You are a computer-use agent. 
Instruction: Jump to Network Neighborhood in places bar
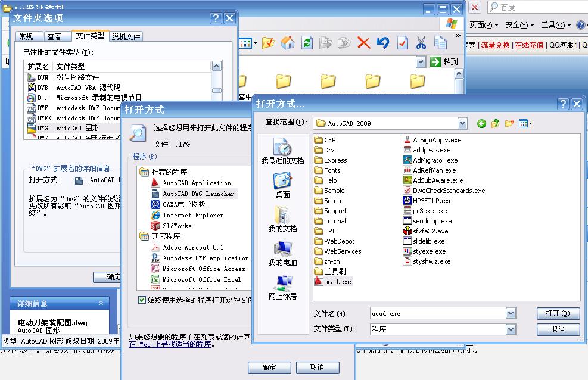pyautogui.click(x=282, y=288)
